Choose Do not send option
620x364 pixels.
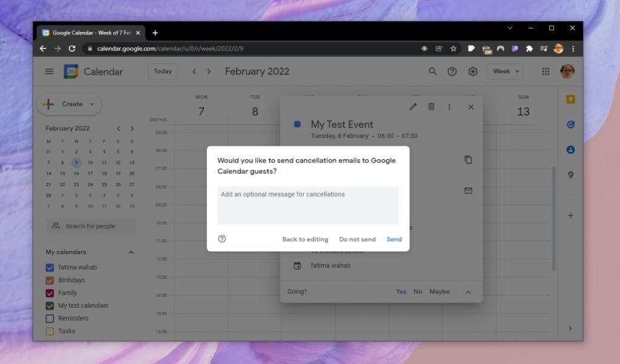click(x=357, y=239)
